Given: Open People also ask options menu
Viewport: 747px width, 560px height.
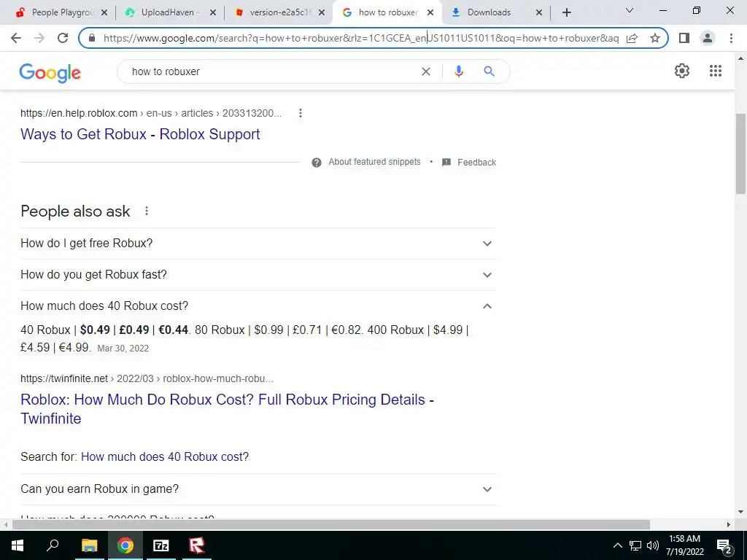Looking at the screenshot, I should click(x=147, y=211).
